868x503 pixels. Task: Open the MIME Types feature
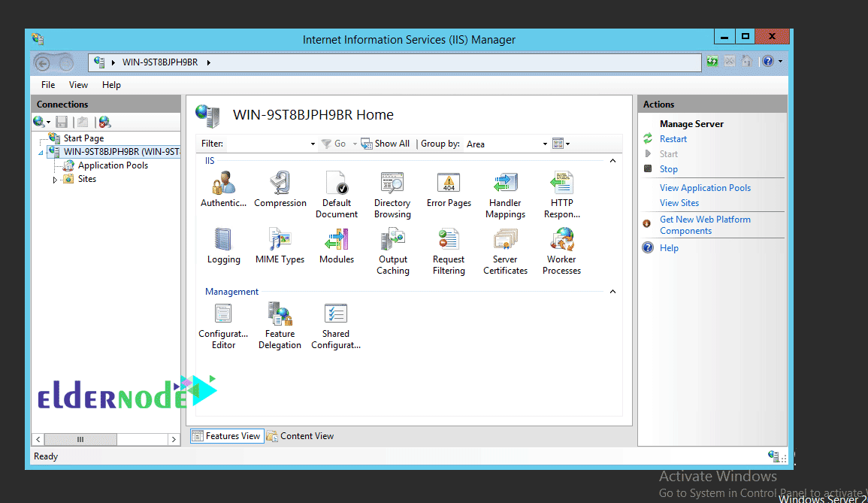click(x=280, y=246)
